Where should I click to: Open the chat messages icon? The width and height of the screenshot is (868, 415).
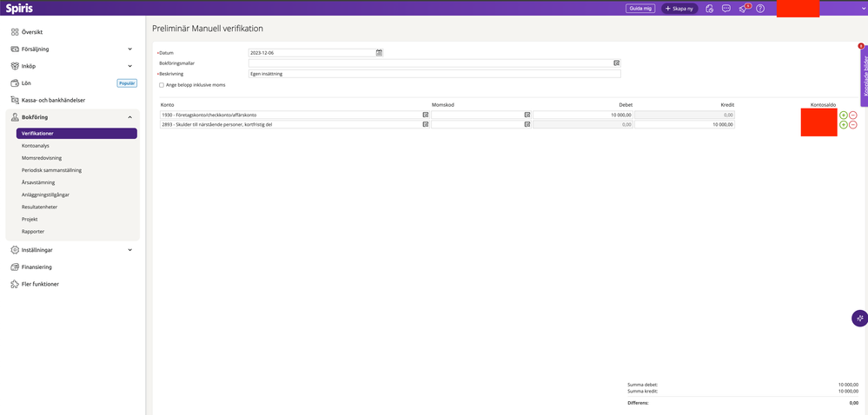[x=726, y=9]
